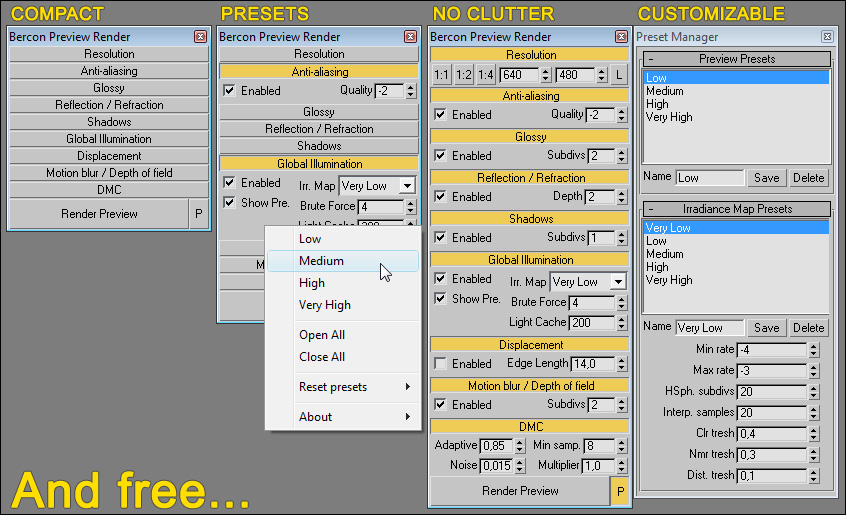
Task: Click the 1:4 resolution ratio button
Action: coord(486,75)
